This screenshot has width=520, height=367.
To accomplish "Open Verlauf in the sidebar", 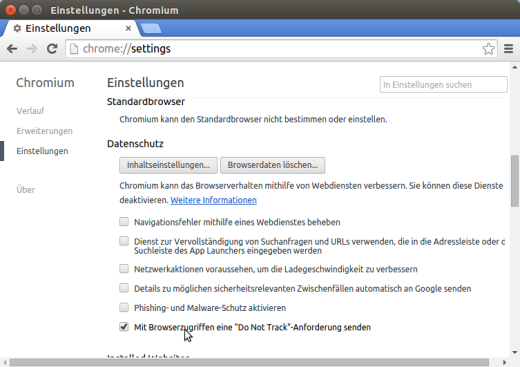I will 30,111.
